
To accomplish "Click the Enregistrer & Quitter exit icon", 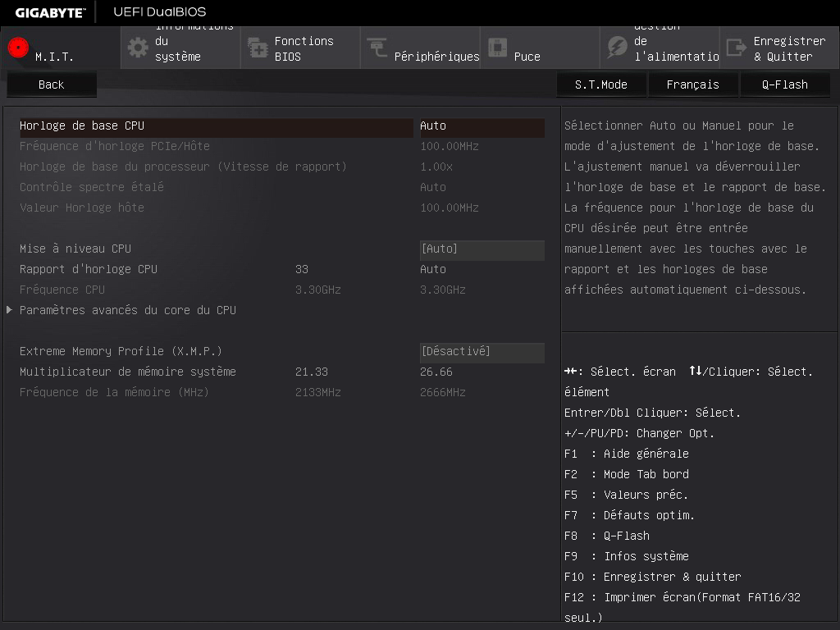I will pyautogui.click(x=737, y=48).
